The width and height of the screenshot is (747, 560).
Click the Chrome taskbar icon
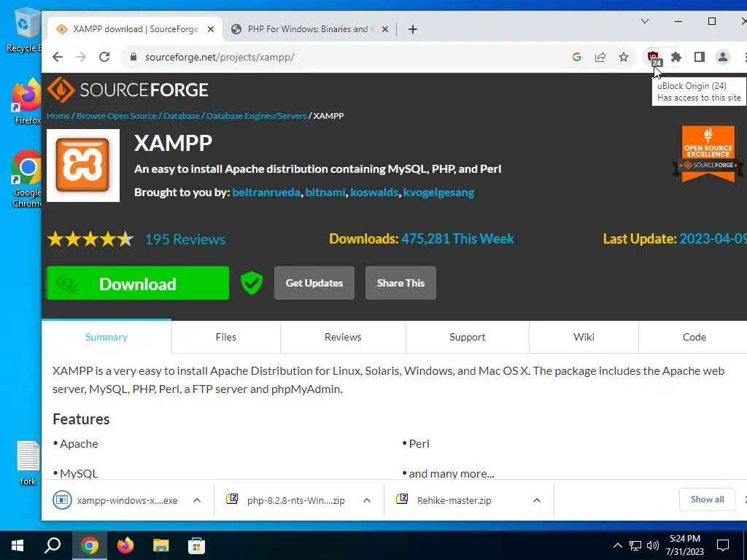(90, 545)
